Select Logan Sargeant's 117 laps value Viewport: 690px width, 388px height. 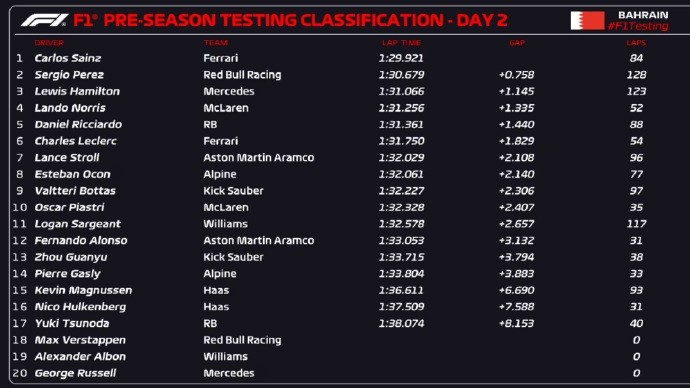(636, 224)
